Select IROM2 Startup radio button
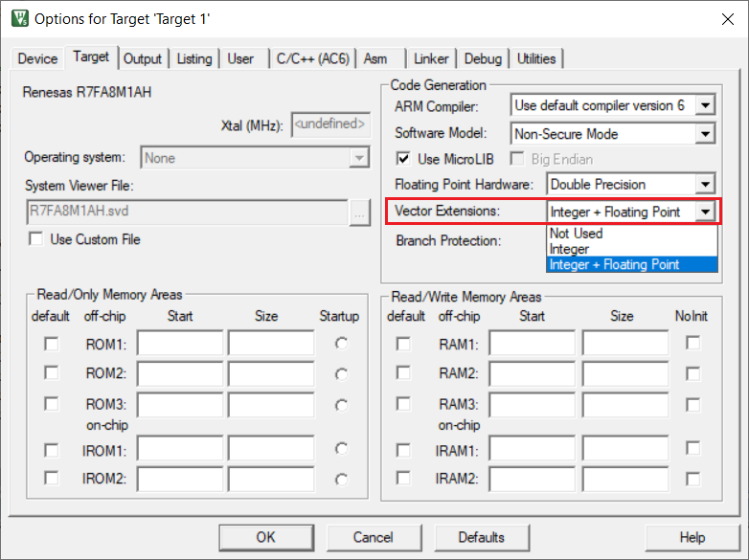749x560 pixels. pos(341,480)
